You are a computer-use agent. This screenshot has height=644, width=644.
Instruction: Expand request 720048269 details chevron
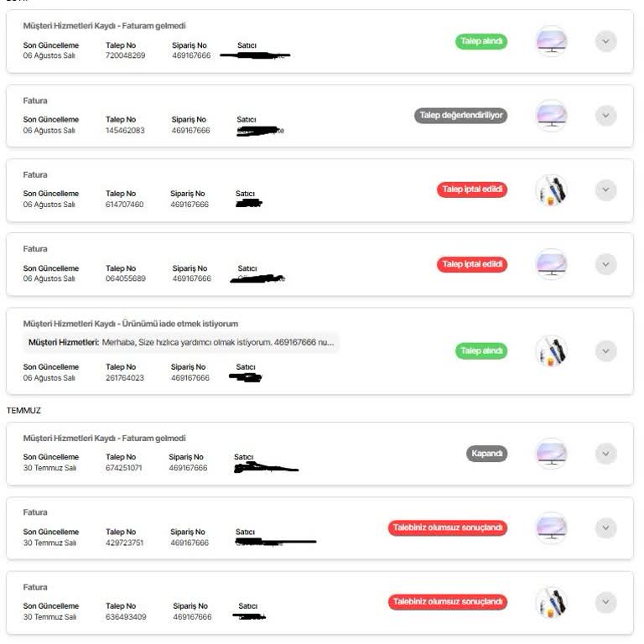605,41
